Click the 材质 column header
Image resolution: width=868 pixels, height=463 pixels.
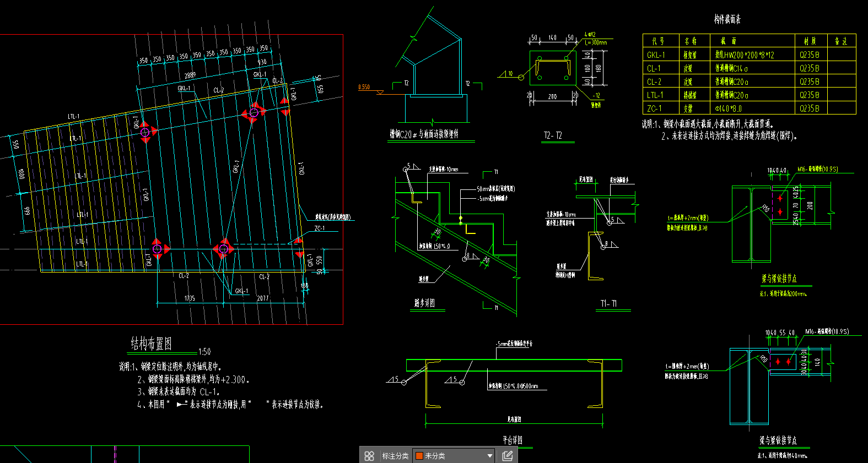[810, 41]
